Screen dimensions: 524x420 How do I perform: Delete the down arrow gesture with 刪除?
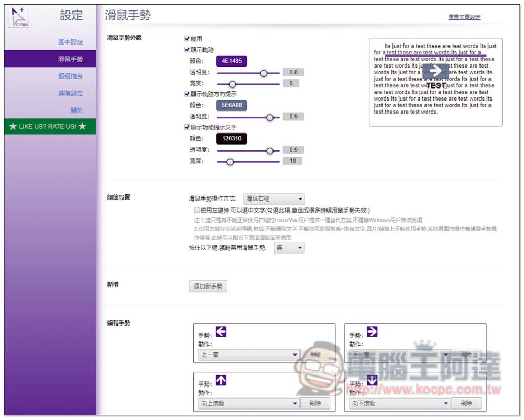(x=466, y=404)
